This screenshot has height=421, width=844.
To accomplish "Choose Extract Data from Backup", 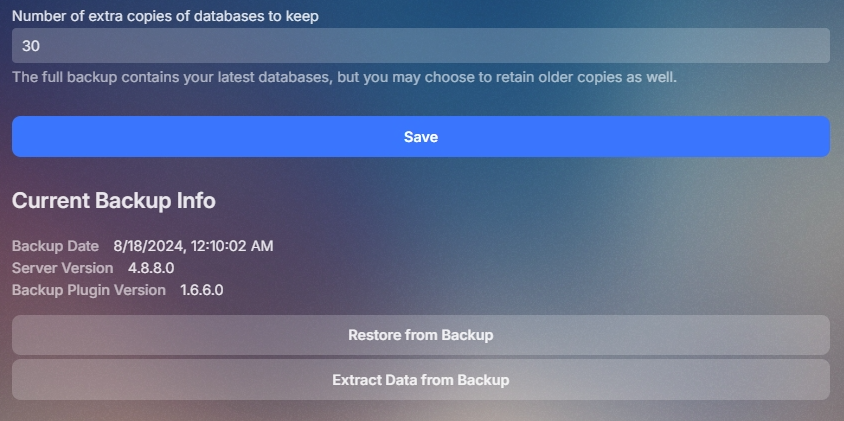I will [x=420, y=380].
